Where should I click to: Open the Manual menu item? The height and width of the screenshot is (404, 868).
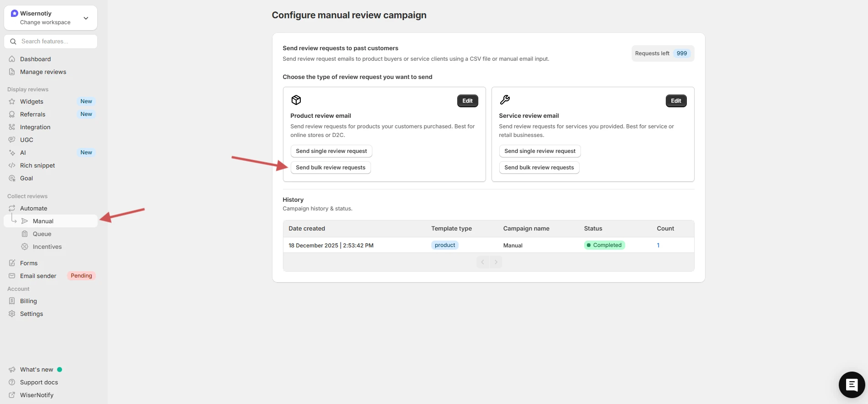click(x=51, y=221)
